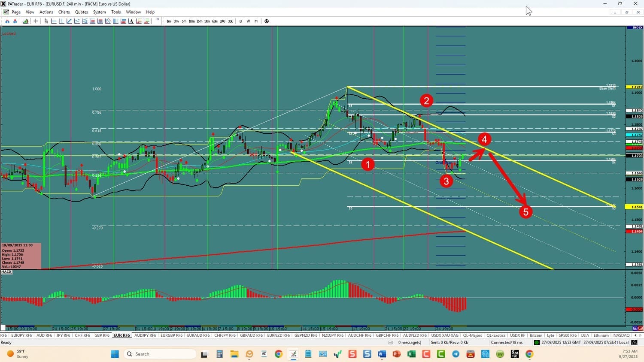Open the System menu

[100, 12]
